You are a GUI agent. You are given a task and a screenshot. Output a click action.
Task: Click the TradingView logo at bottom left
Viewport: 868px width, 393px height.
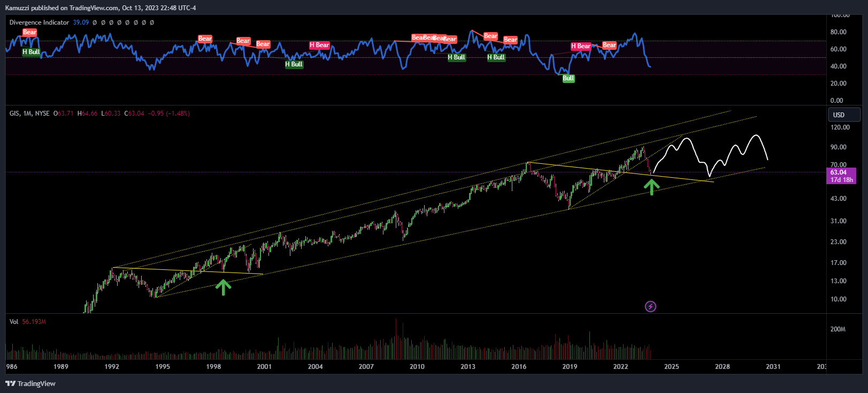click(x=30, y=383)
